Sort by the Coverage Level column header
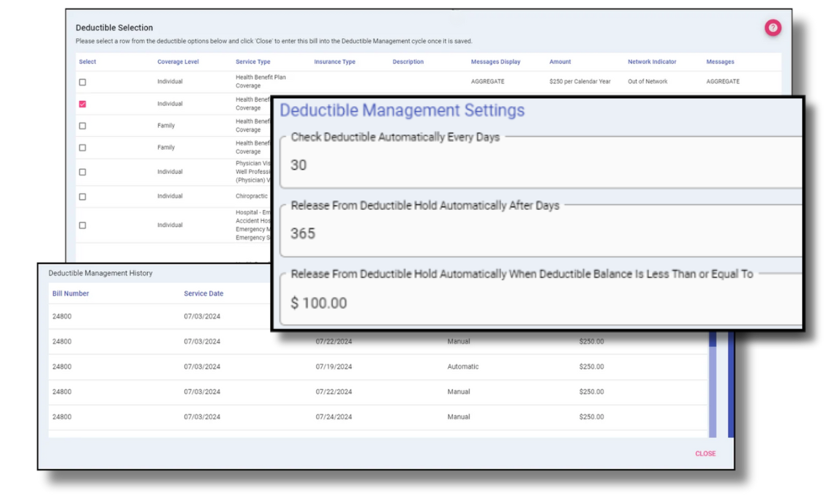This screenshot has height=504, width=840. pyautogui.click(x=178, y=61)
